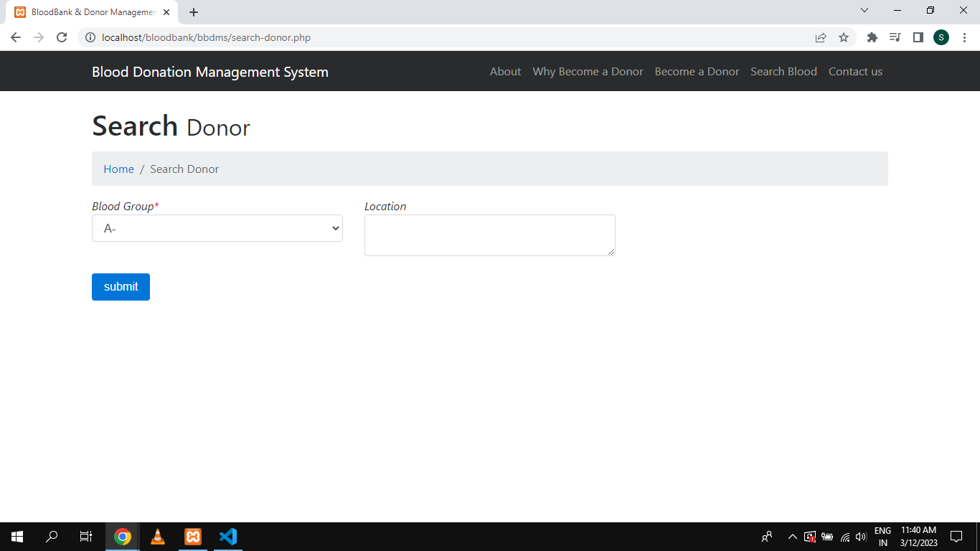The image size is (980, 551).
Task: Open the Chrome three-dot menu
Action: point(963,37)
